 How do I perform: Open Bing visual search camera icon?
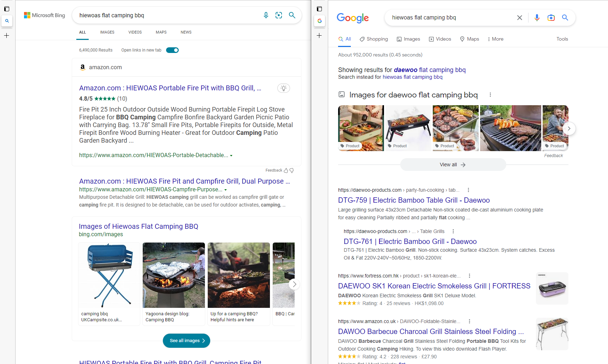tap(279, 15)
